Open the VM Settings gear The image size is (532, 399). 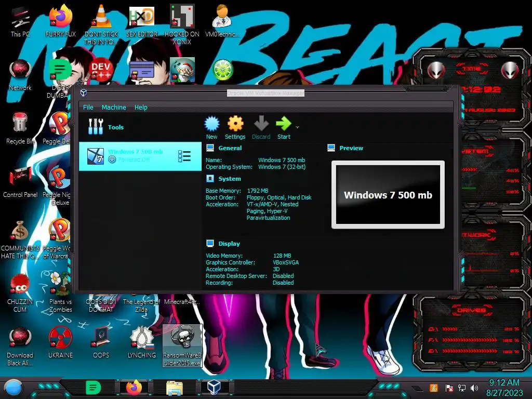coord(235,127)
